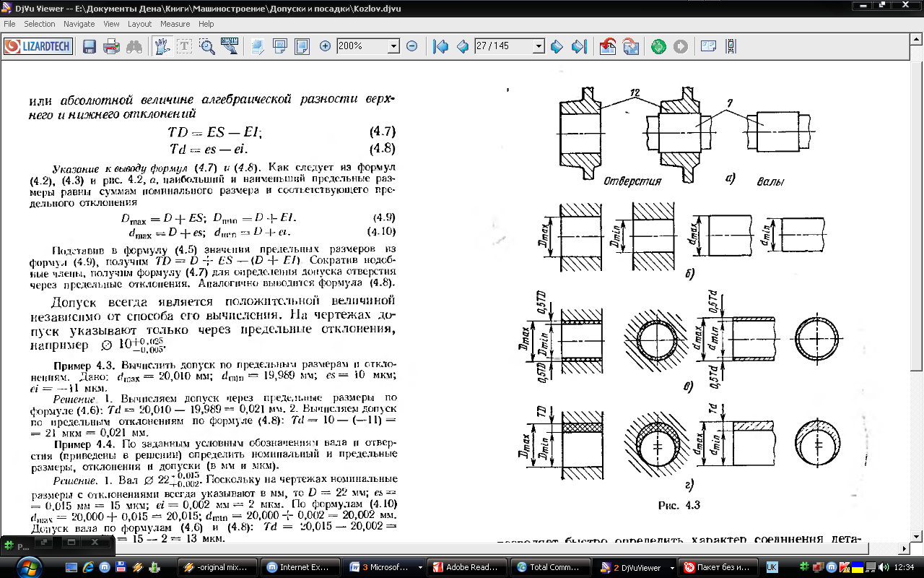Image resolution: width=924 pixels, height=578 pixels.
Task: Zoom out with the minus button
Action: tap(412, 46)
